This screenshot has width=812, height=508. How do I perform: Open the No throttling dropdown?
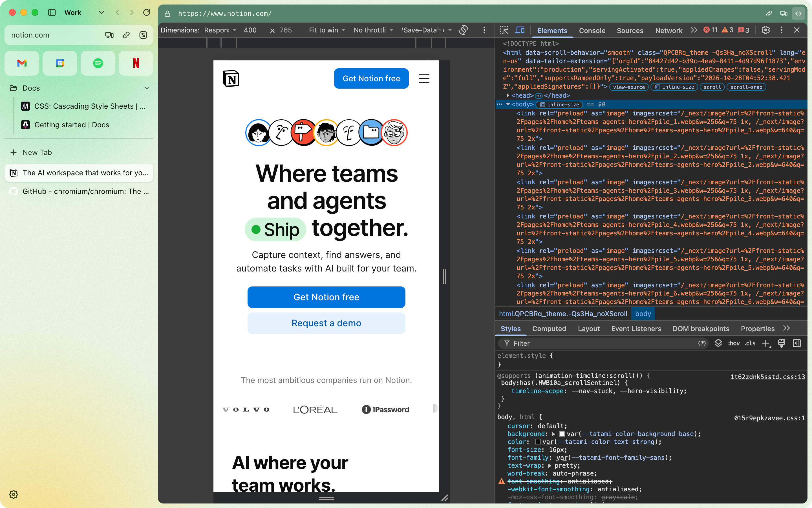coord(373,30)
